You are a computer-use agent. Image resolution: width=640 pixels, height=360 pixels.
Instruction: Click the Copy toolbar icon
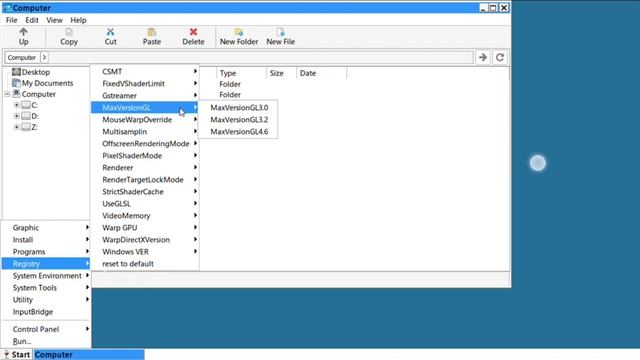[x=69, y=32]
